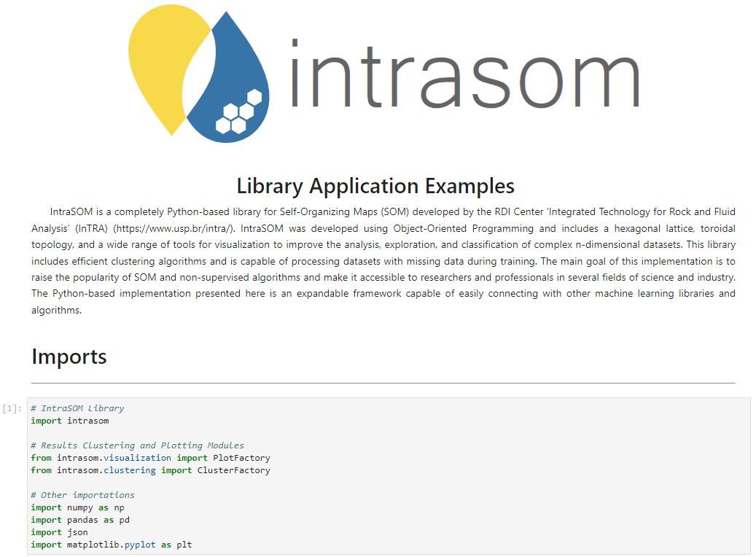Click the 'import pandas as pd' line

80,520
